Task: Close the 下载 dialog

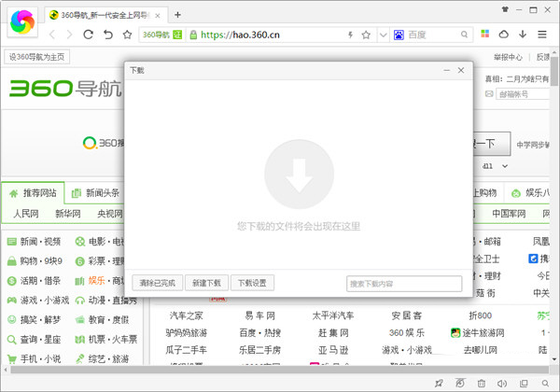Action: (x=461, y=70)
